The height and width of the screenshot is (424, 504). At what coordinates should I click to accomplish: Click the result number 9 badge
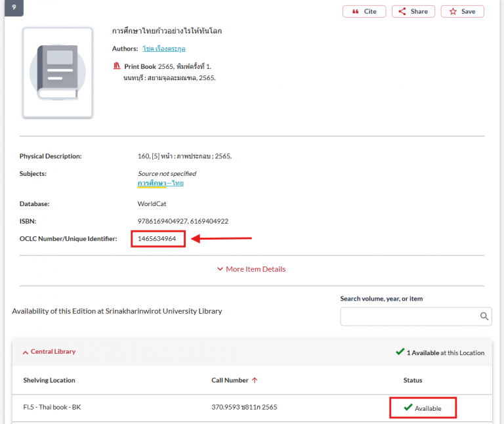click(14, 8)
